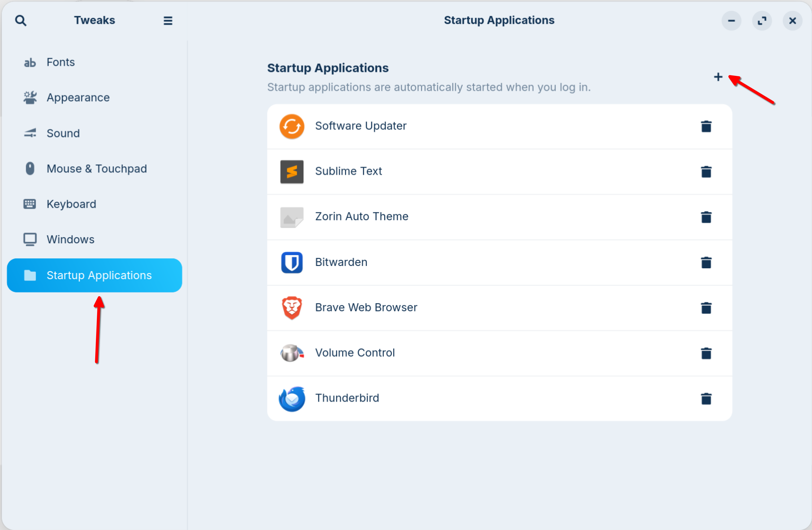Remove Zorin Auto Theme via trash icon
Viewport: 812px width, 530px height.
706,217
